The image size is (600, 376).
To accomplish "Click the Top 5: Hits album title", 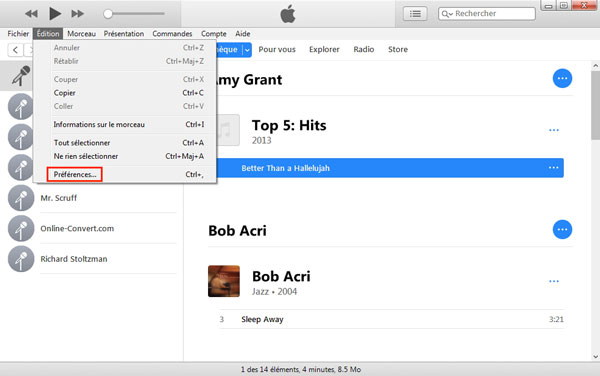I will tap(289, 125).
